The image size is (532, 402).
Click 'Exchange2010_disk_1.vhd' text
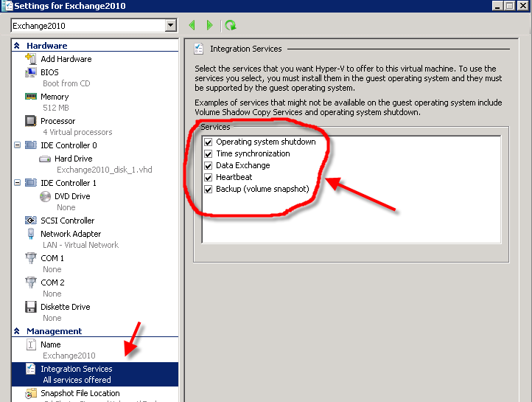[105, 170]
